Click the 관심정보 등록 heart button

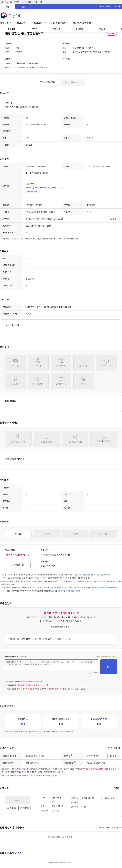pyautogui.click(x=47, y=82)
